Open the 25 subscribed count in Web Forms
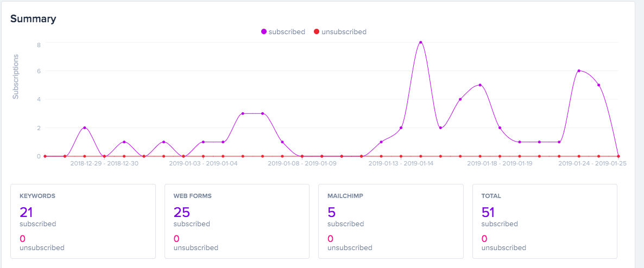The image size is (644, 268). pos(182,212)
